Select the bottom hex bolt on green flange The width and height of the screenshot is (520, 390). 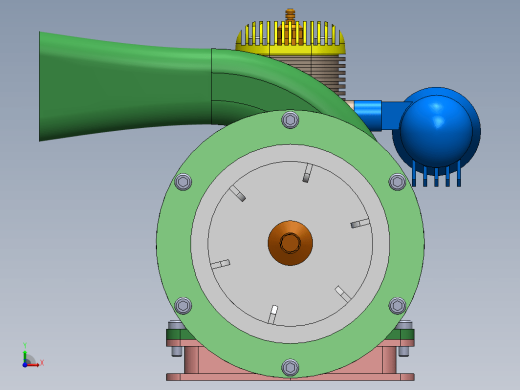(290, 367)
